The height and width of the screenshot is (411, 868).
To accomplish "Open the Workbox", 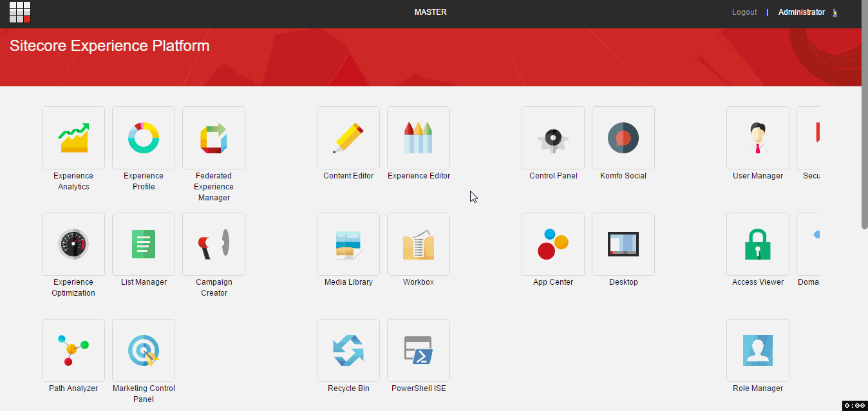I will pyautogui.click(x=418, y=244).
